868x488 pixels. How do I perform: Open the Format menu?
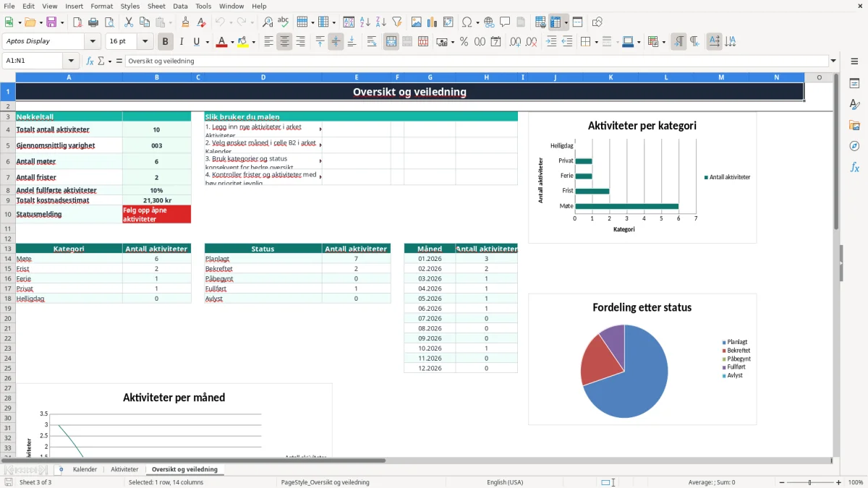pos(102,6)
